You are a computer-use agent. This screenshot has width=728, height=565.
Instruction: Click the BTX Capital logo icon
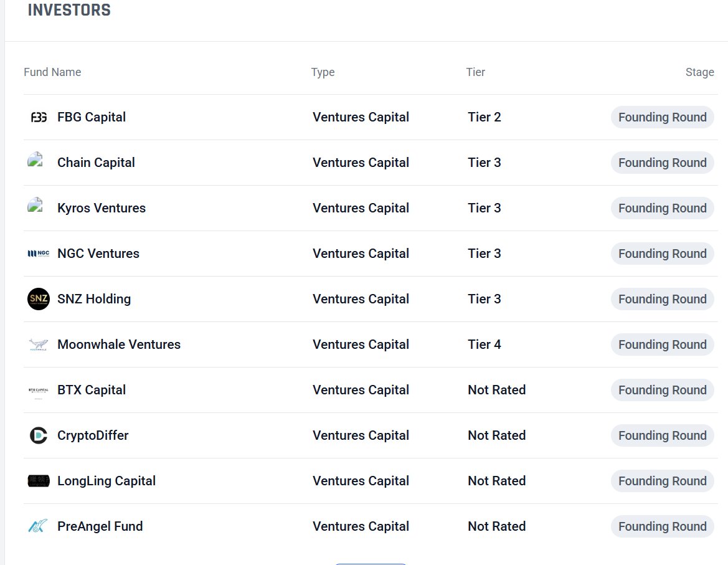[x=39, y=390]
